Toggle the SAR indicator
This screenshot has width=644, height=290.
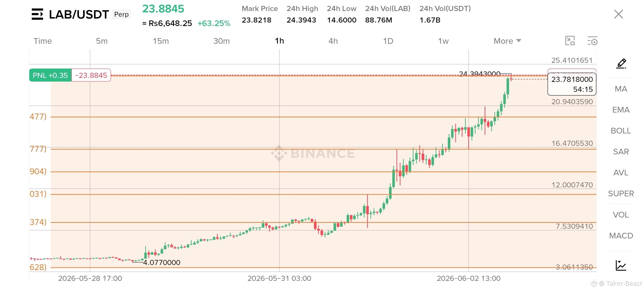(x=621, y=152)
